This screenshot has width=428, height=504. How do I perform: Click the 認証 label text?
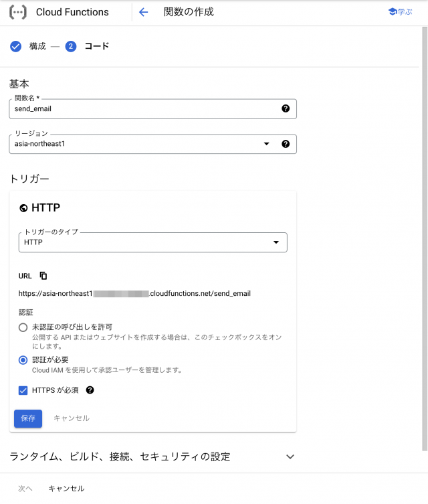tap(25, 313)
